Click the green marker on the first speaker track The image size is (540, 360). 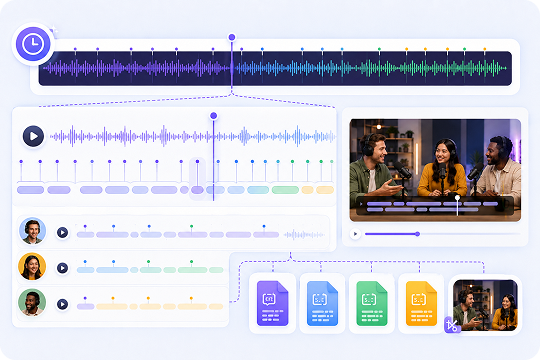click(191, 226)
